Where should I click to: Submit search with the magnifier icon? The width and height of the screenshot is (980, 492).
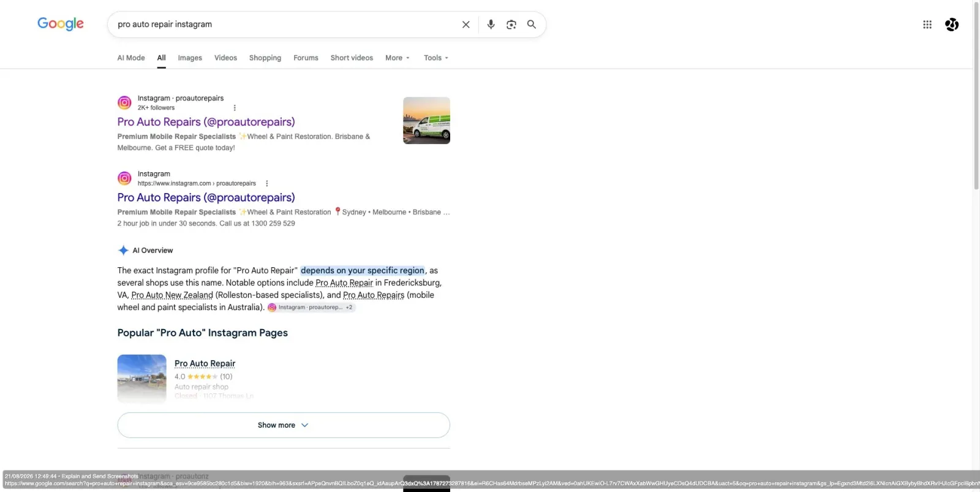532,25
